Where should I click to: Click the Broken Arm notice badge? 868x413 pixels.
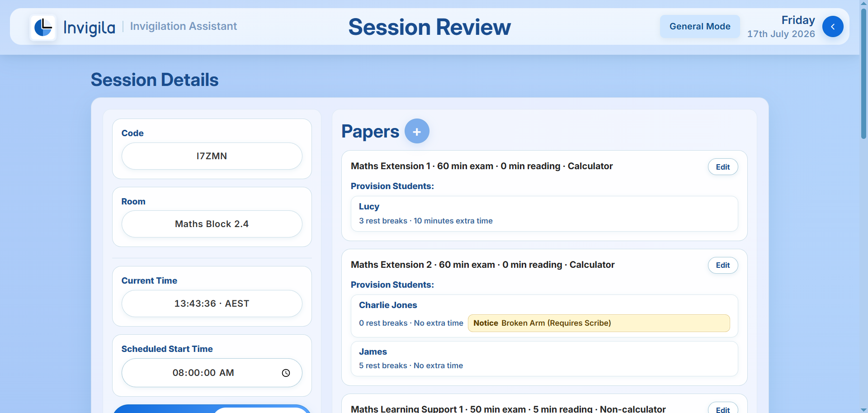(599, 323)
